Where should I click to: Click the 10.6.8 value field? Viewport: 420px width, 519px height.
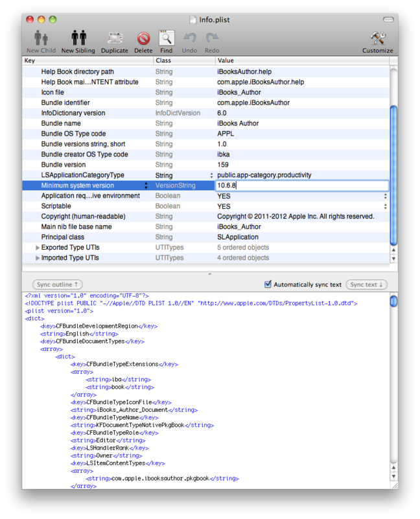pos(302,186)
